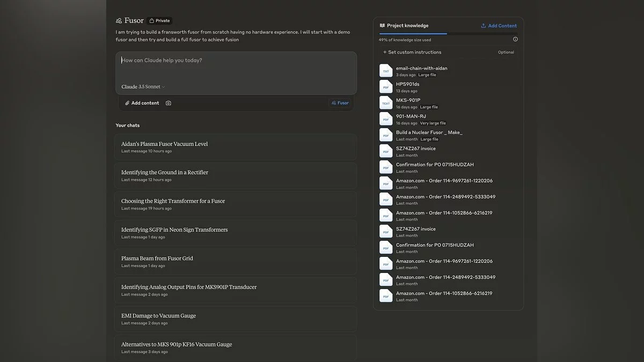
Task: Open the Claude 3.5 Sonnet model dropdown
Action: (143, 87)
